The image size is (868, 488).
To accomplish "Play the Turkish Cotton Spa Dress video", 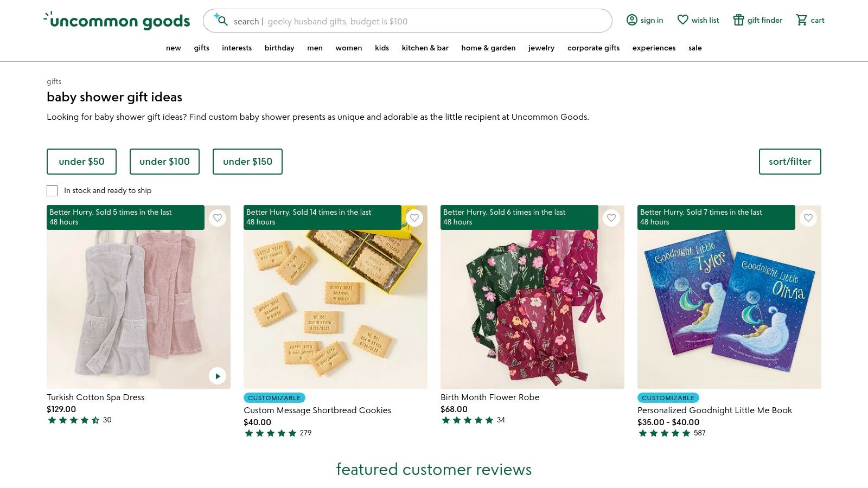I will pos(218,376).
